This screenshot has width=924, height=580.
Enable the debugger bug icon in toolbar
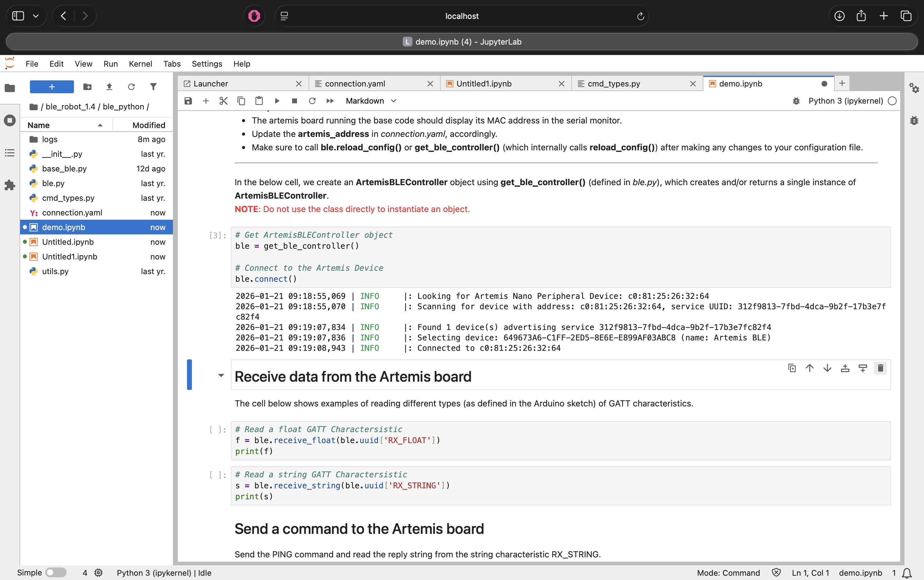pyautogui.click(x=796, y=101)
